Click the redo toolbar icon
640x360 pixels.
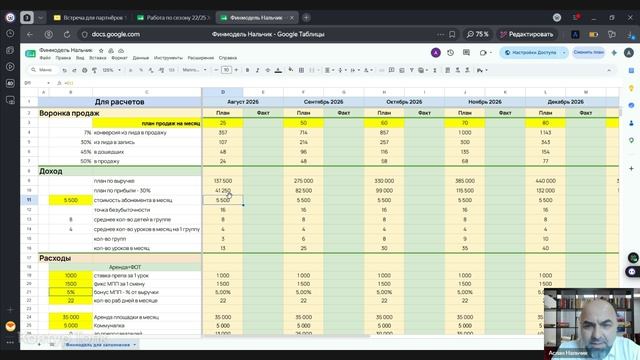[x=74, y=70]
